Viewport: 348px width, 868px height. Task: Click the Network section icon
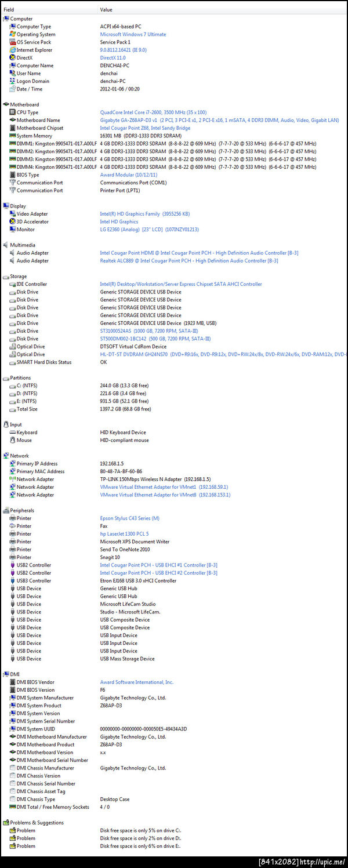[x=6, y=456]
